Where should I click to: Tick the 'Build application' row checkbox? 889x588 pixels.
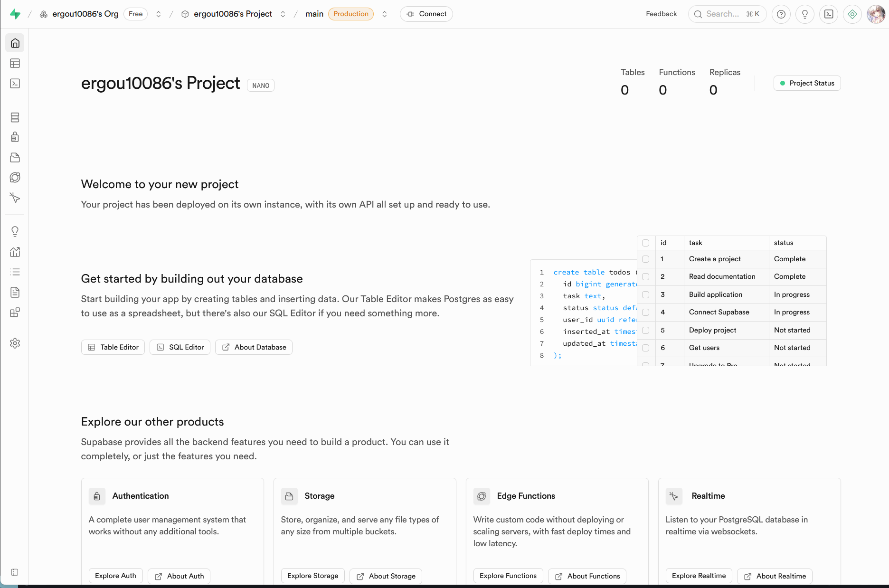[x=645, y=294]
